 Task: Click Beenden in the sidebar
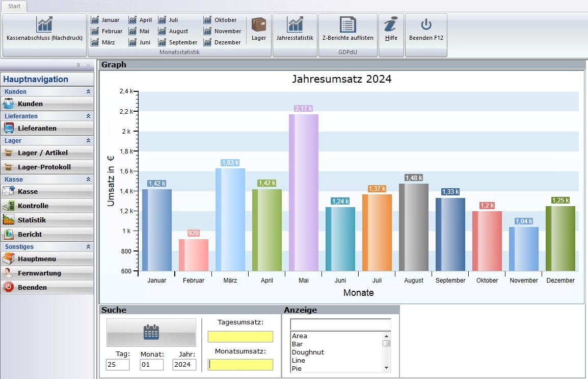pyautogui.click(x=47, y=287)
